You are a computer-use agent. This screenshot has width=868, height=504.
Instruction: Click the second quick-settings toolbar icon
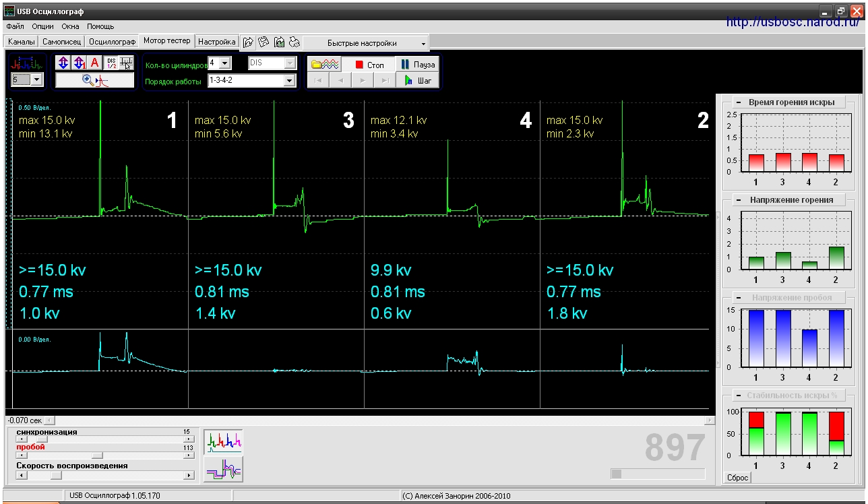point(263,42)
